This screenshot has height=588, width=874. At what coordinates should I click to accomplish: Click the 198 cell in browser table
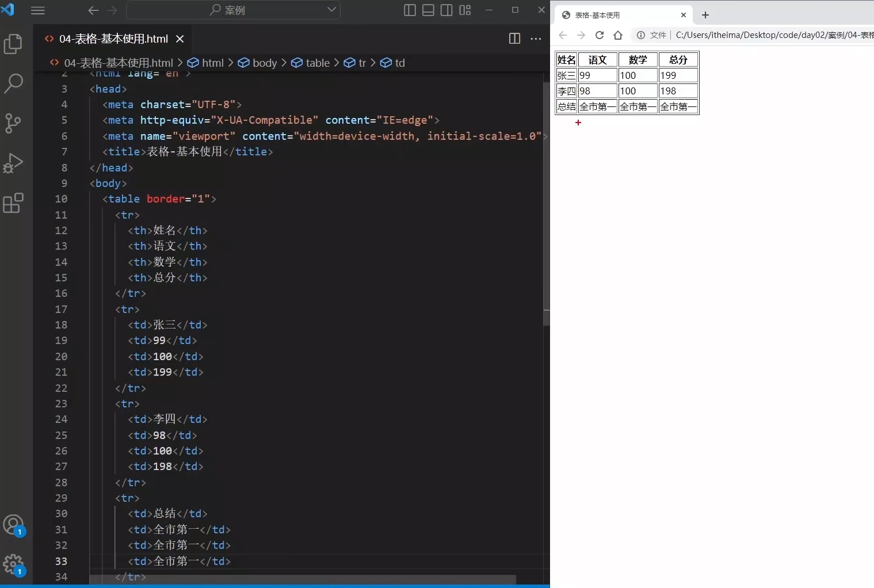[x=678, y=91]
